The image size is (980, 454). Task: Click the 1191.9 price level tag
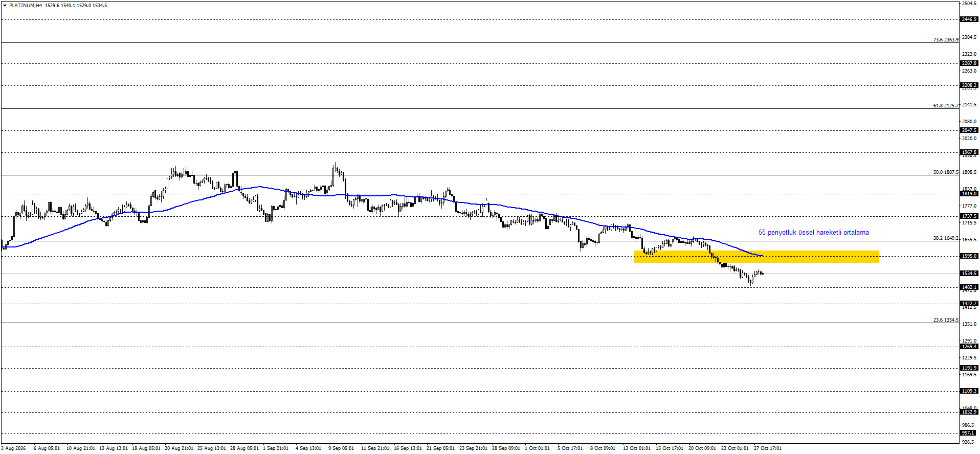click(x=969, y=368)
